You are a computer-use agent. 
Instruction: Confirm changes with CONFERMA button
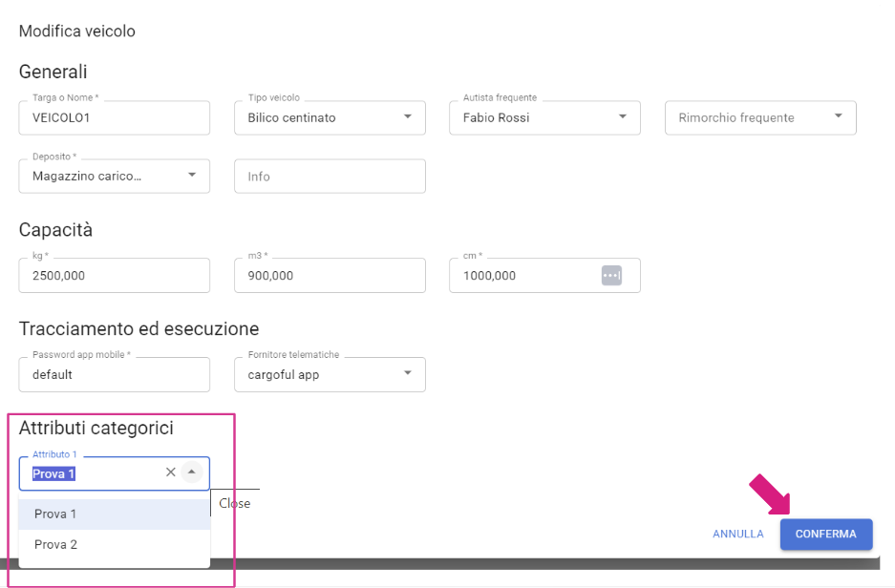pos(826,535)
